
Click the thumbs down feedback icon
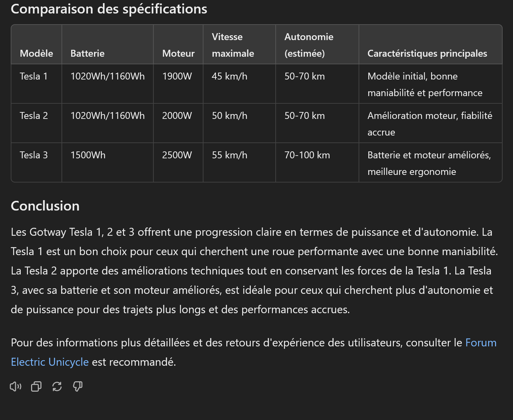pyautogui.click(x=78, y=386)
